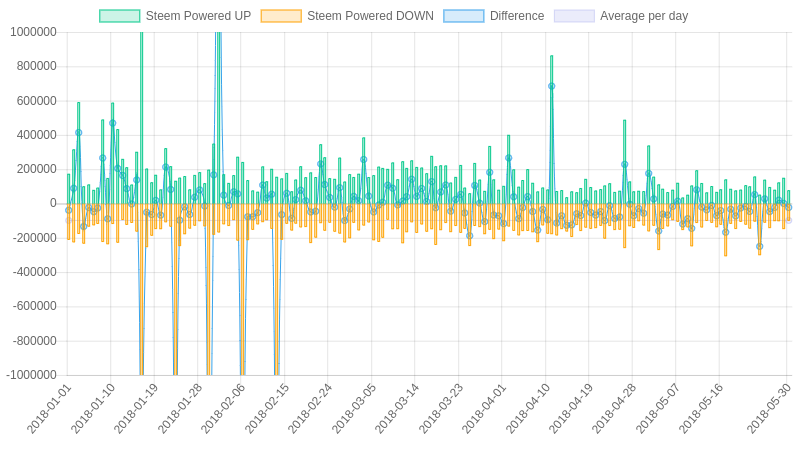Click the 2018-02-15 x-axis date label

coord(267,409)
